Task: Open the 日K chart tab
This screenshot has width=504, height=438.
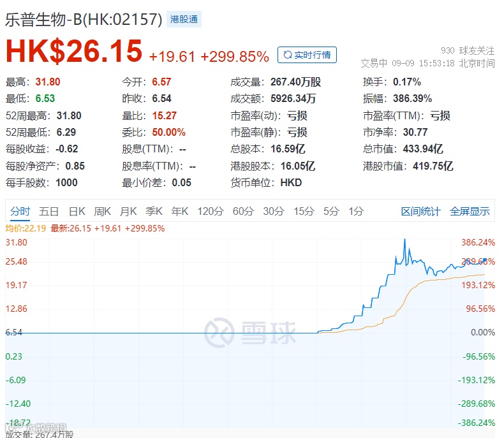Action: coord(77,211)
